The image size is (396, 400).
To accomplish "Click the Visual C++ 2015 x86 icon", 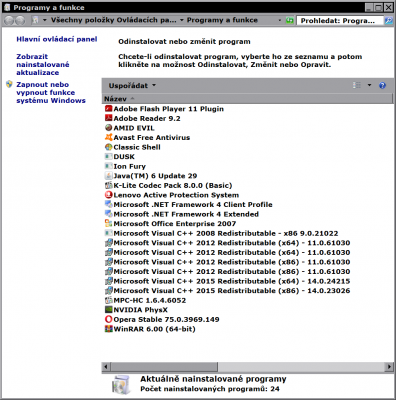I will pyautogui.click(x=108, y=291).
